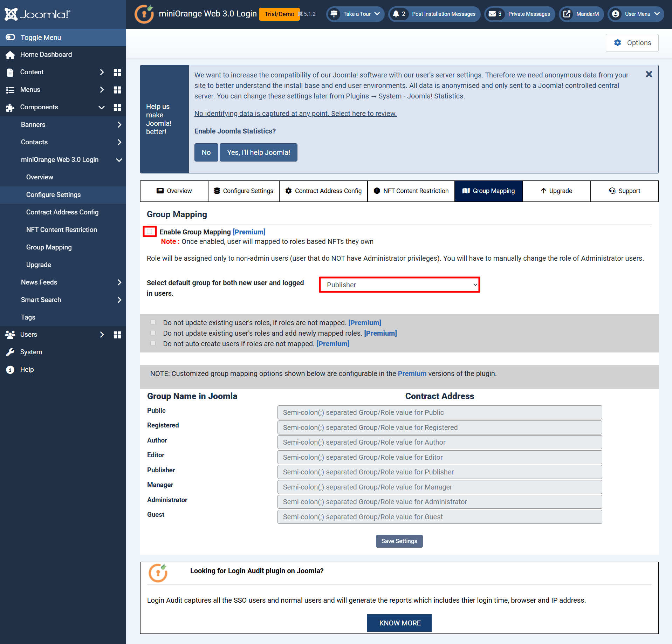Screen dimensions: 672x644
Task: Expand the Menus sidebar menu
Action: [x=102, y=90]
